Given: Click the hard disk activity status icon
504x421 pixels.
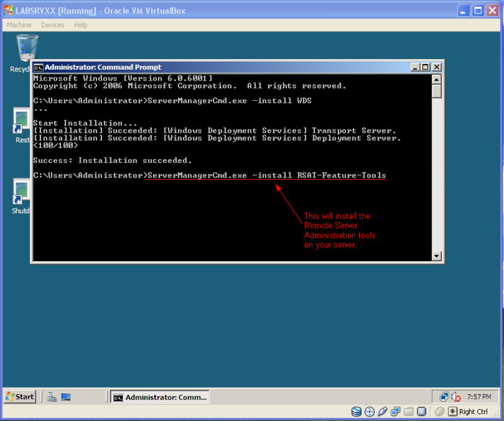Looking at the screenshot, I should click(357, 412).
